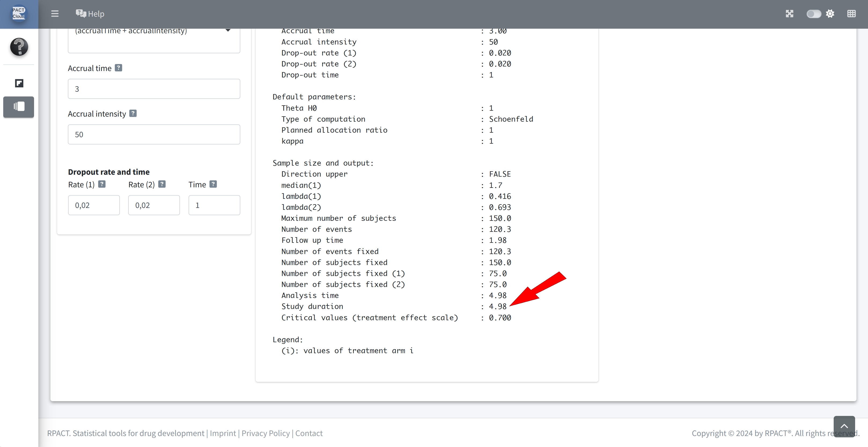
Task: Click the RPACT Cloud logo
Action: (x=19, y=13)
